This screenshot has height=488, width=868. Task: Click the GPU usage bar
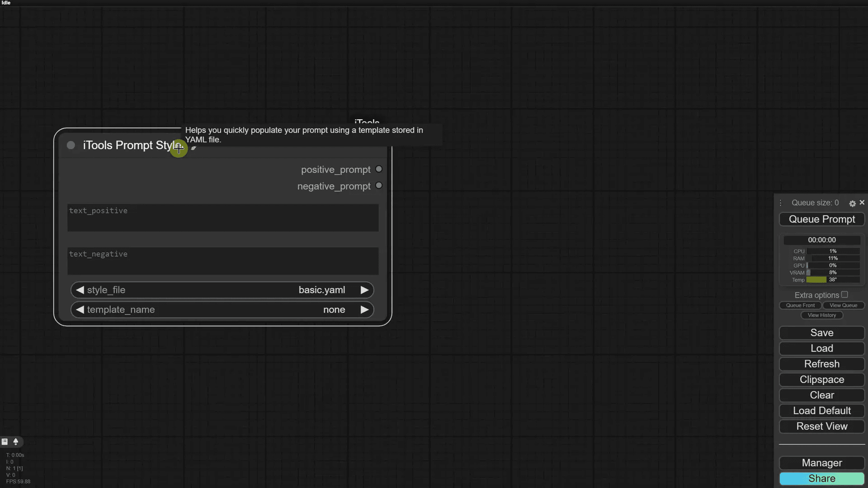point(833,266)
